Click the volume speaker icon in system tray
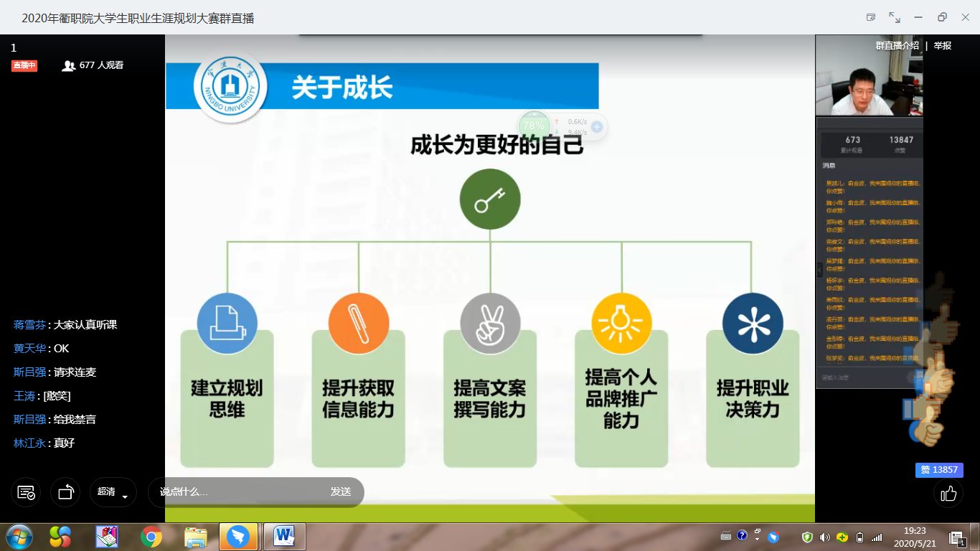Image resolution: width=980 pixels, height=551 pixels. [824, 537]
